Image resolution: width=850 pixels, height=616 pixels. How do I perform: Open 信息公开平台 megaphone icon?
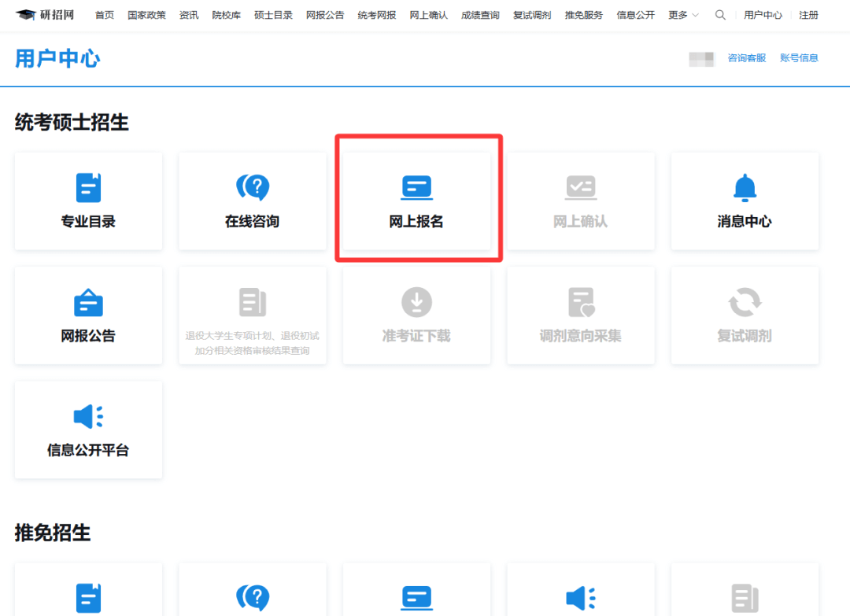click(x=88, y=417)
